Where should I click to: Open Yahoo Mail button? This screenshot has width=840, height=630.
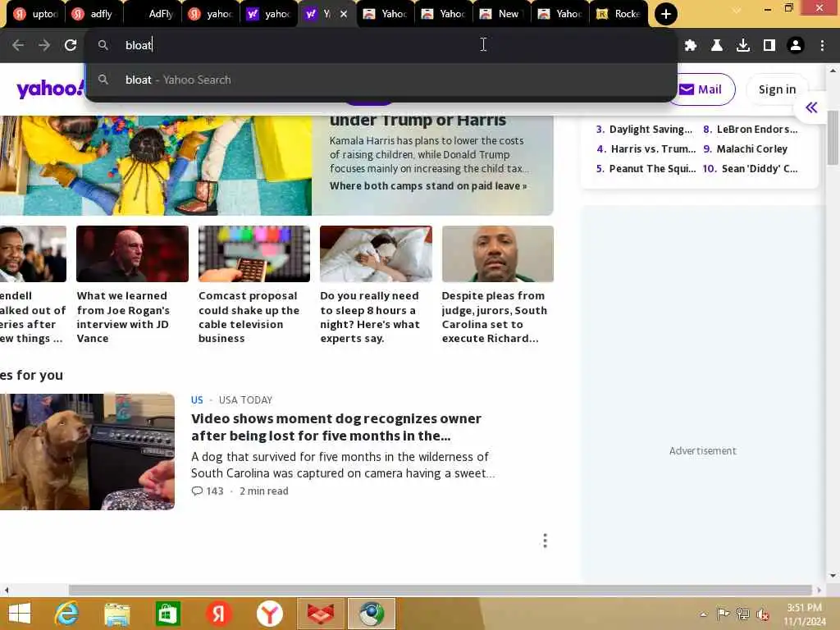point(701,89)
